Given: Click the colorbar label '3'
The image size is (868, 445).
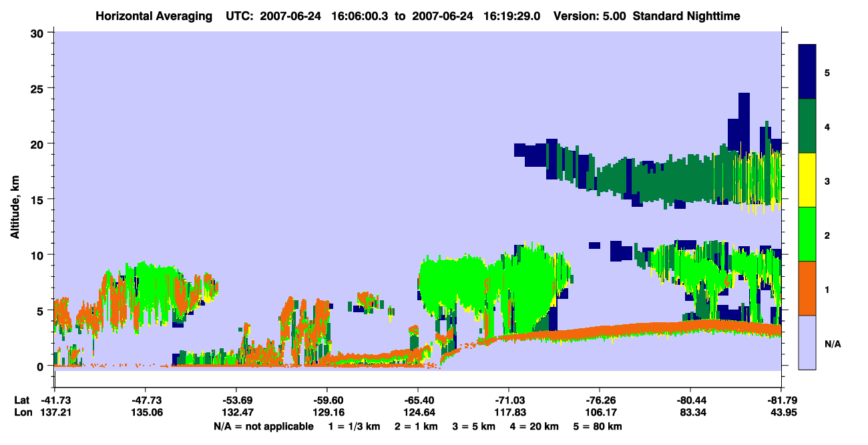Looking at the screenshot, I should pyautogui.click(x=827, y=180).
